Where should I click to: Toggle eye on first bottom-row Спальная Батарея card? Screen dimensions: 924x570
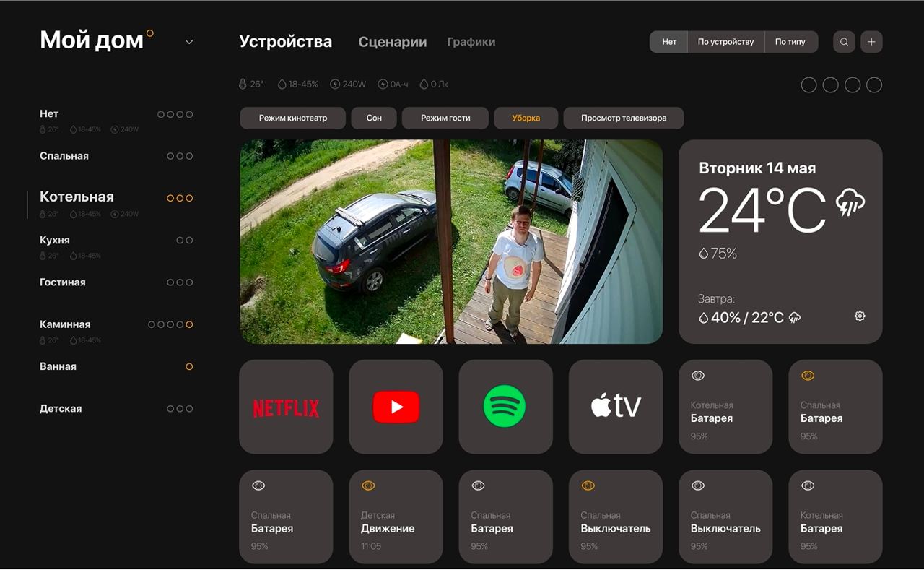point(258,485)
